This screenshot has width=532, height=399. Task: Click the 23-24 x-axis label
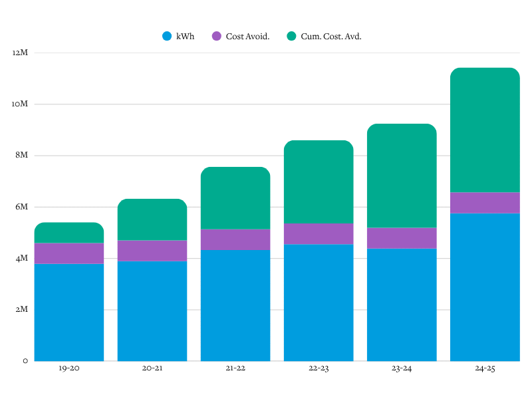coord(402,368)
